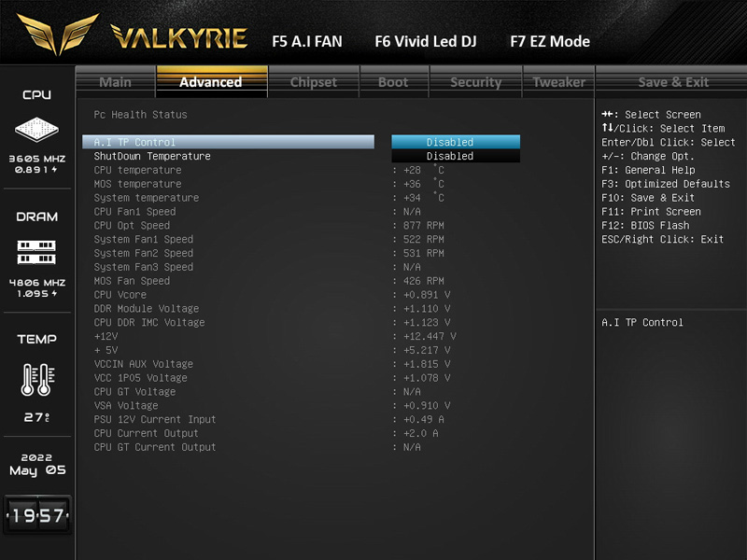Viewport: 747px width, 560px height.
Task: Go to the Security tab
Action: (476, 82)
